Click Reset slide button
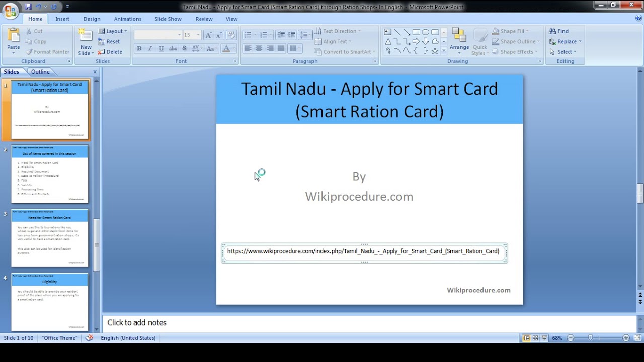Image resolution: width=644 pixels, height=362 pixels. tap(109, 42)
